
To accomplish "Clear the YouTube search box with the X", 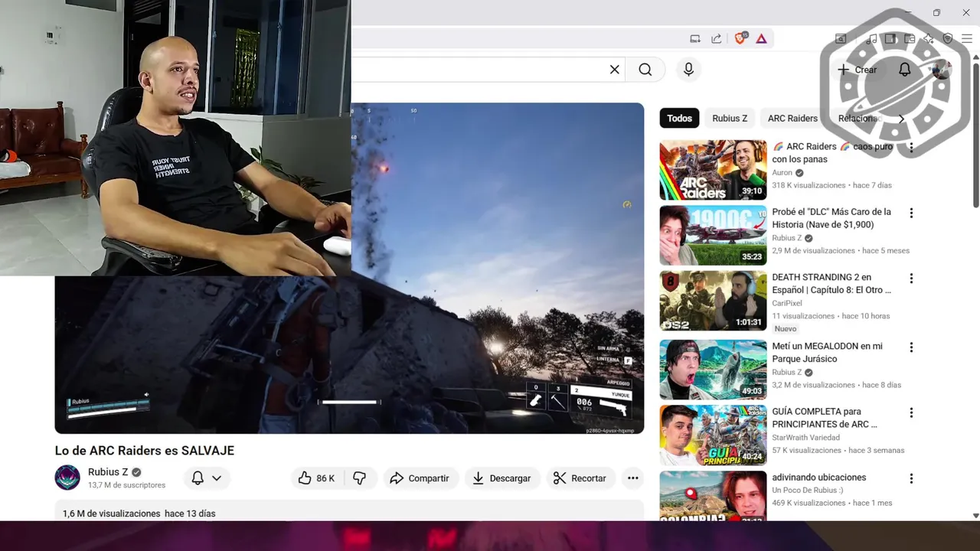I will point(614,70).
